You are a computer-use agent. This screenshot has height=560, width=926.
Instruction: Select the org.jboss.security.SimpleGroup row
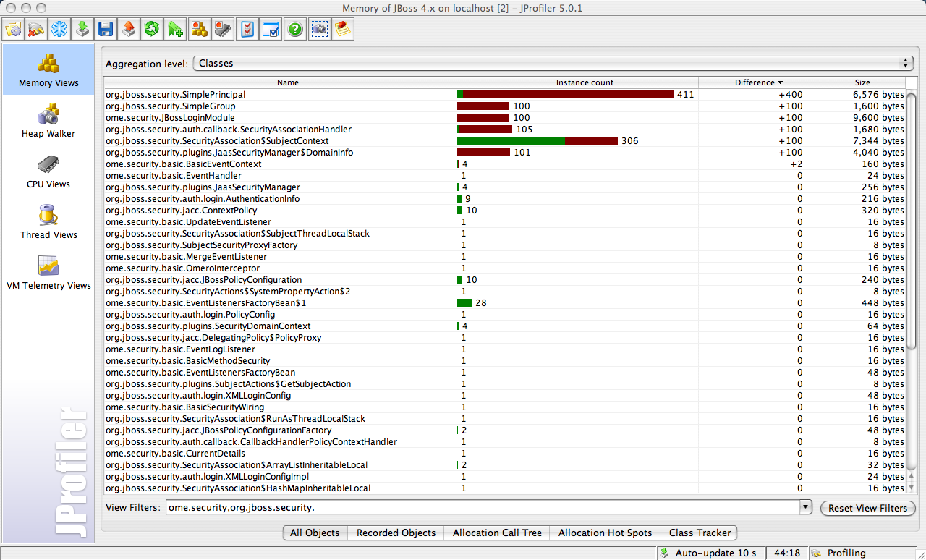click(x=505, y=106)
